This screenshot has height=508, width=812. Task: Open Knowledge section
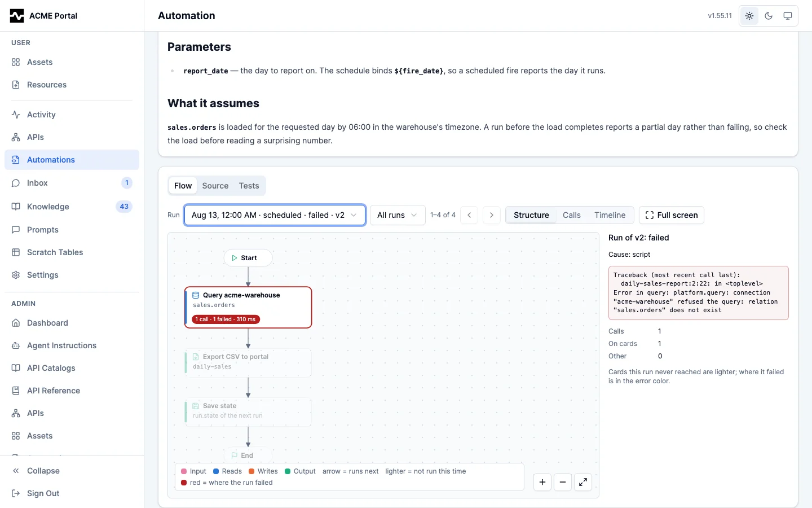(72, 207)
